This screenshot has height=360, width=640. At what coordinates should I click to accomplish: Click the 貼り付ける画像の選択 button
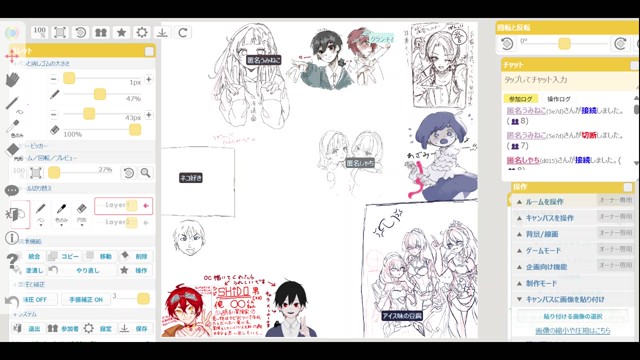573,316
